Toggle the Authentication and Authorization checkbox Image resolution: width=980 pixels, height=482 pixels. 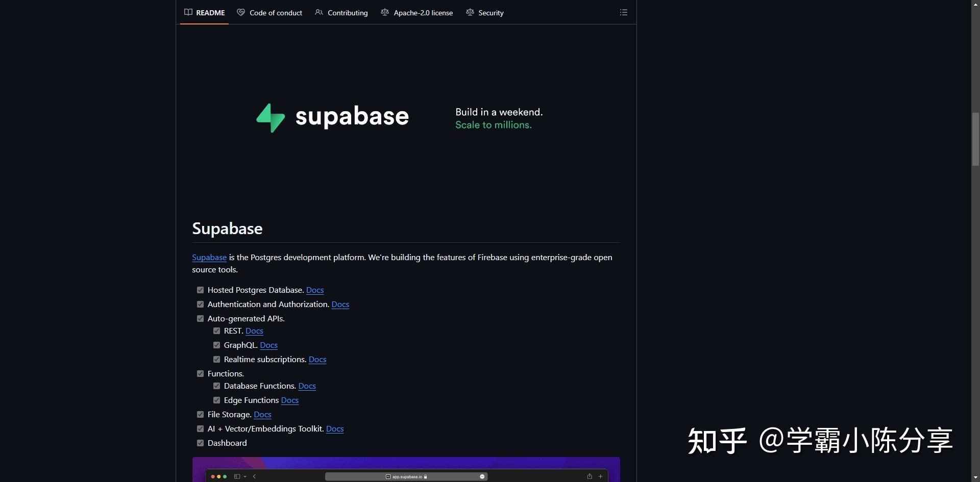pos(200,304)
